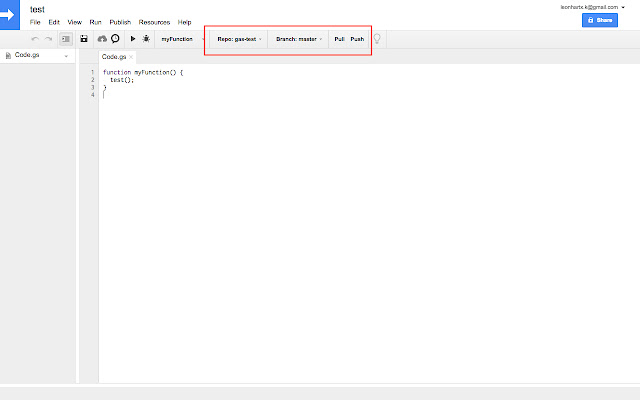Open the account email dropdown
Viewport: 640px width, 400px height.
593,7
